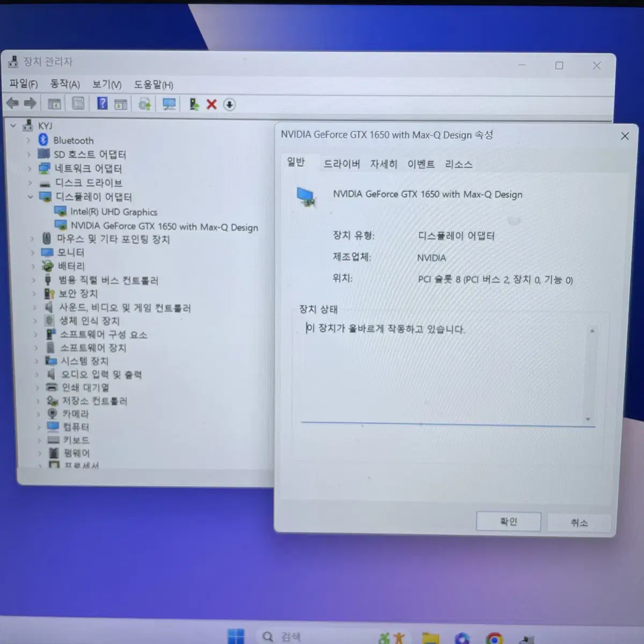Select the 일반 tab
This screenshot has height=644, width=644.
click(296, 162)
